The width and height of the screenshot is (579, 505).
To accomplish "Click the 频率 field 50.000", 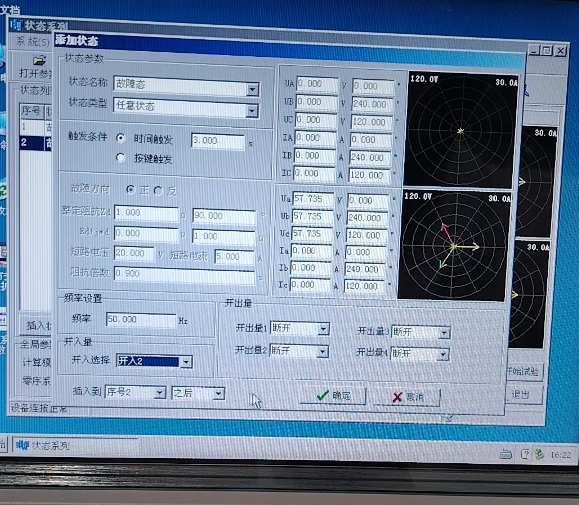I will coord(141,320).
